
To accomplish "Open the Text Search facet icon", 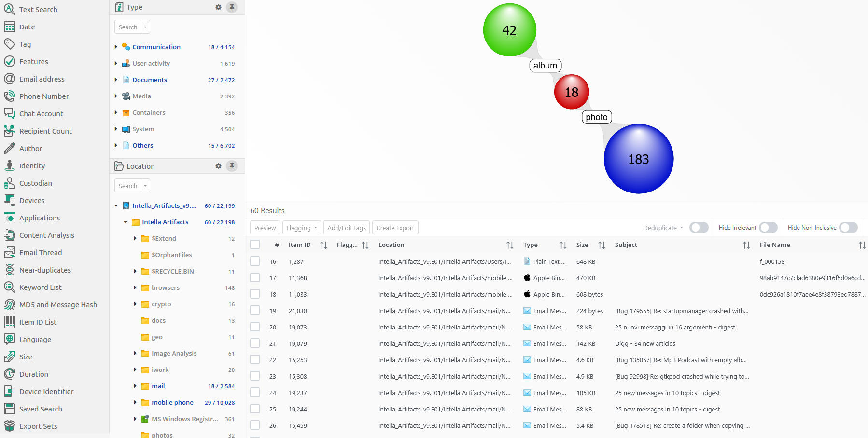I will [x=9, y=9].
